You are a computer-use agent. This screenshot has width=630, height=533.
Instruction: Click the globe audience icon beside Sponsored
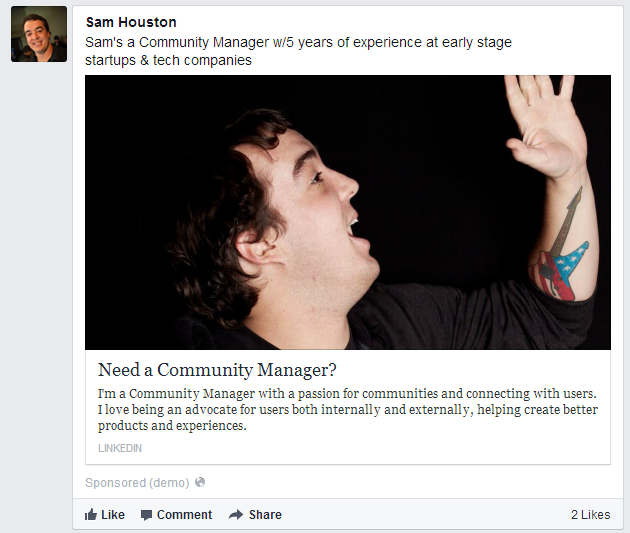(x=200, y=482)
